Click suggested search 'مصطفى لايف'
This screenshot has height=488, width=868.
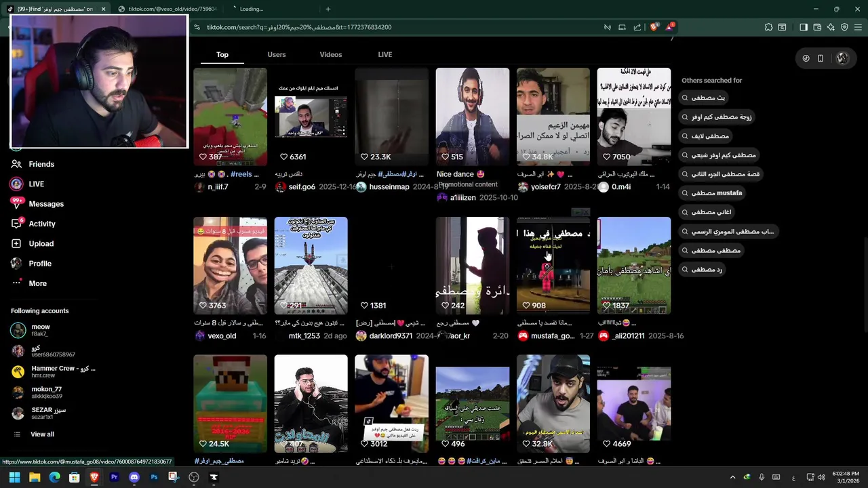pos(705,136)
